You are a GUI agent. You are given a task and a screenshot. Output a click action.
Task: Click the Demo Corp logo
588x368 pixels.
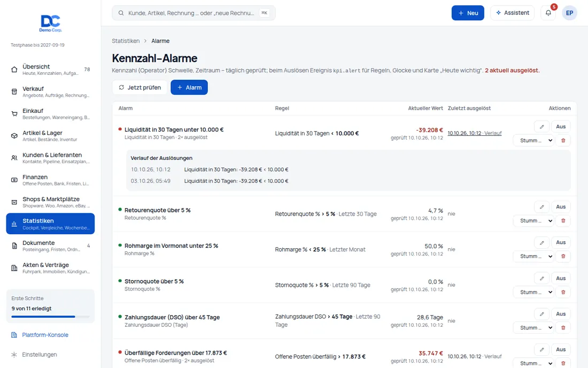(51, 23)
